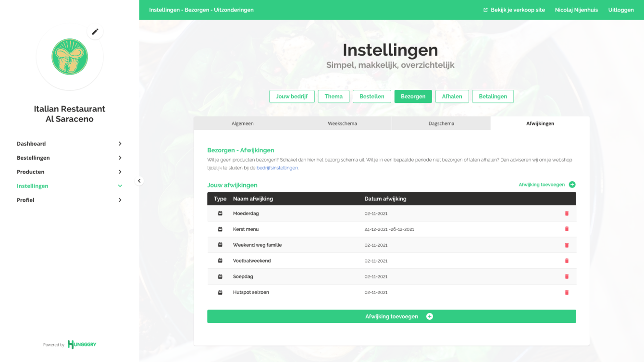Collapse the Instellingen section in the sidebar
Screen dimensions: 644x362
120,186
